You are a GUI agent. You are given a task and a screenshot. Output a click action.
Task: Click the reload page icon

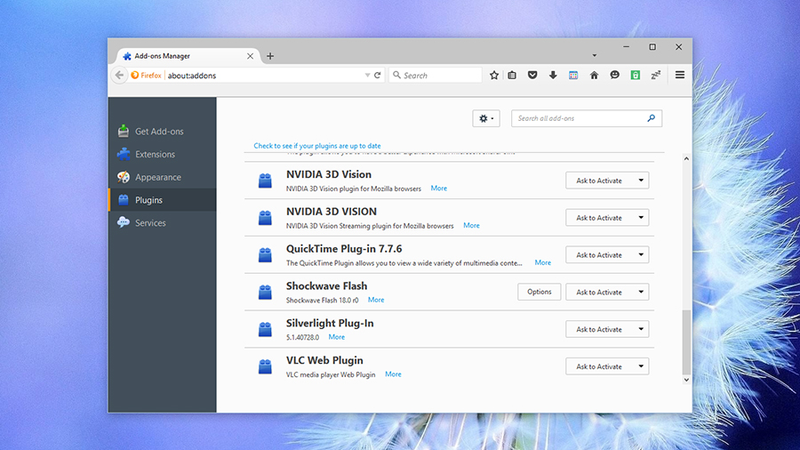[378, 75]
